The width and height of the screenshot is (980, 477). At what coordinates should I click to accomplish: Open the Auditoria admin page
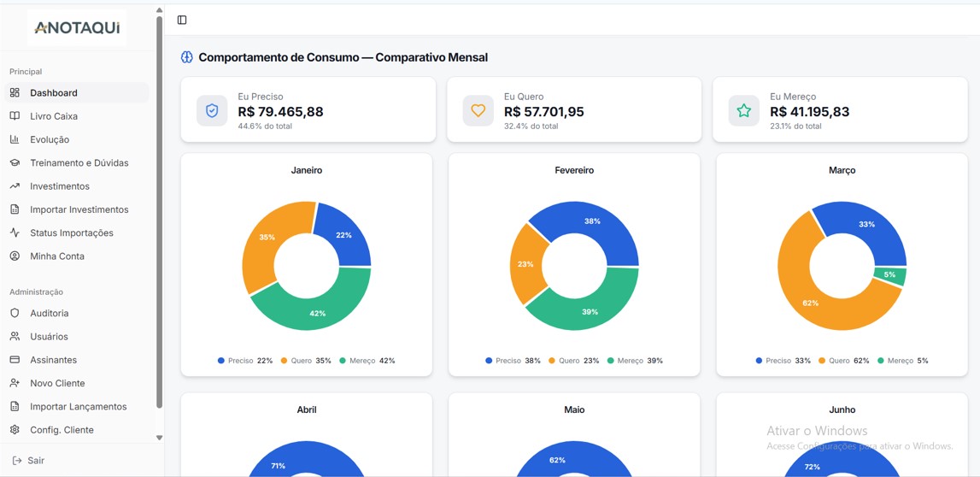[77, 313]
